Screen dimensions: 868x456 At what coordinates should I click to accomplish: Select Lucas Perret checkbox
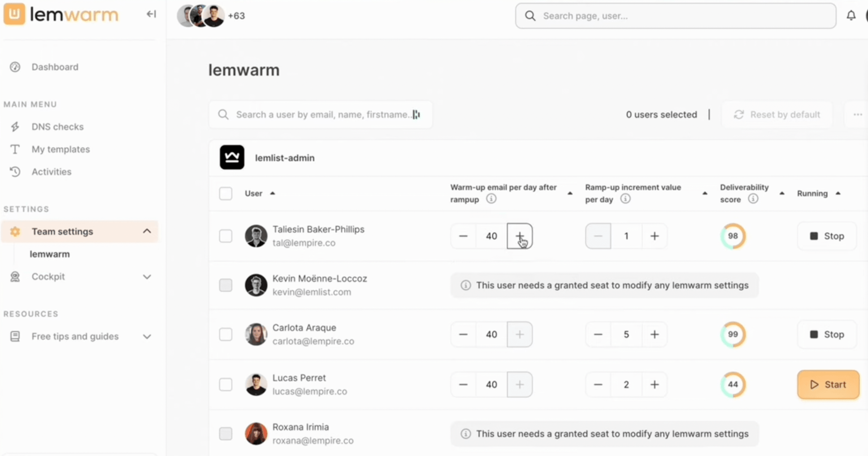(226, 385)
